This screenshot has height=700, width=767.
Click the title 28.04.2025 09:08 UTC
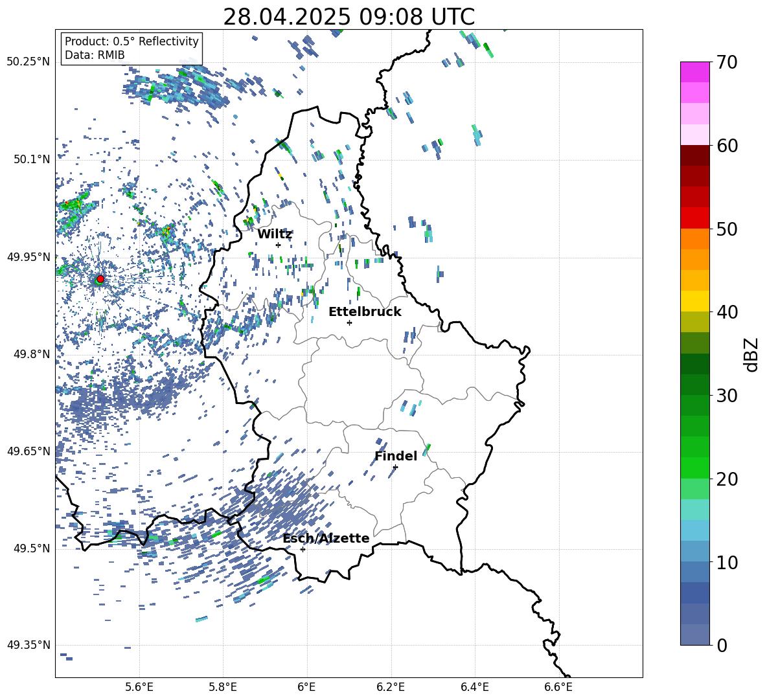(349, 17)
